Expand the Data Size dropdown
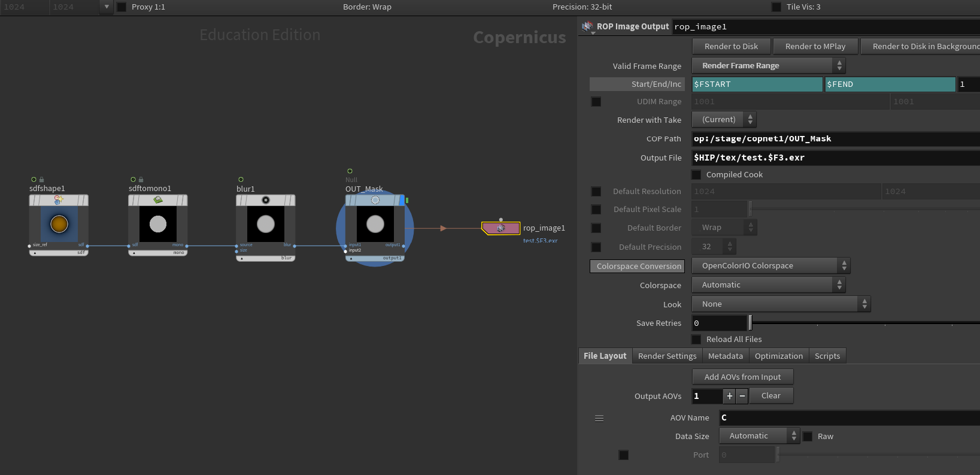The height and width of the screenshot is (475, 980). (x=759, y=436)
